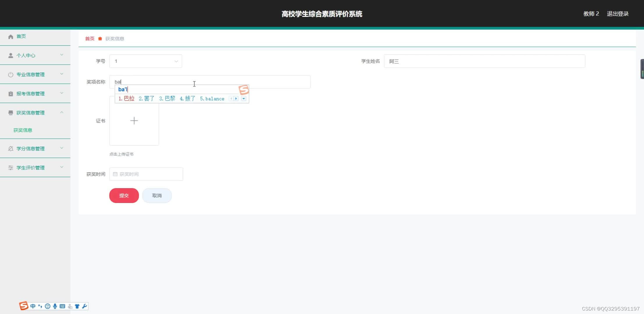644x314 pixels.
Task: Click the red breadcrumb separator icon
Action: [x=100, y=39]
